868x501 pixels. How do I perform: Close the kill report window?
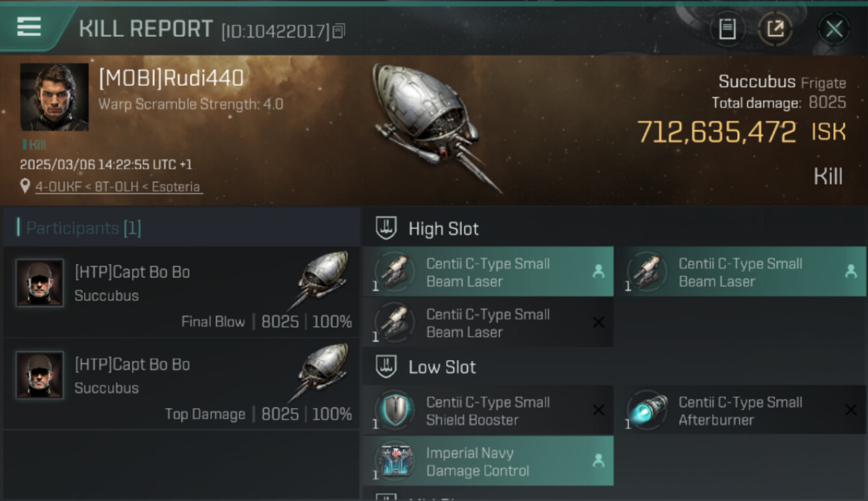click(x=834, y=29)
